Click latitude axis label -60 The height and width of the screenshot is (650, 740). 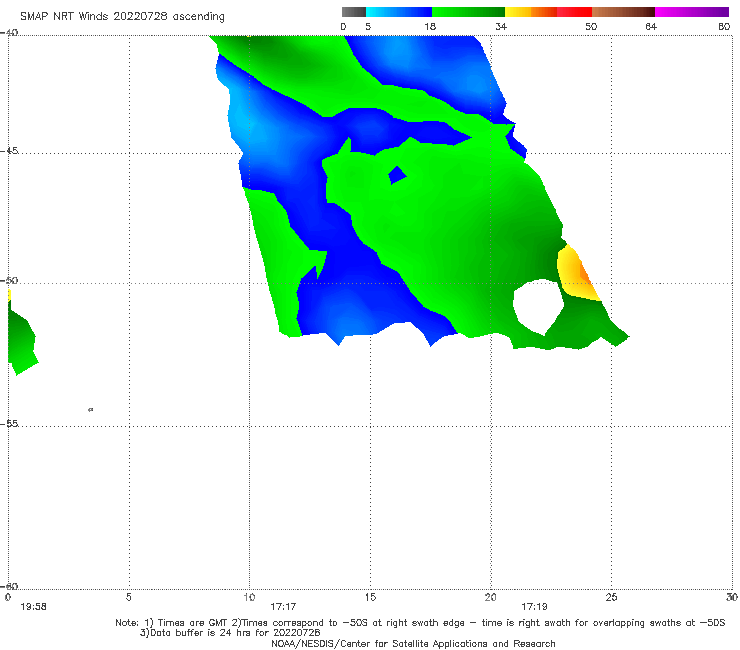pyautogui.click(x=9, y=586)
